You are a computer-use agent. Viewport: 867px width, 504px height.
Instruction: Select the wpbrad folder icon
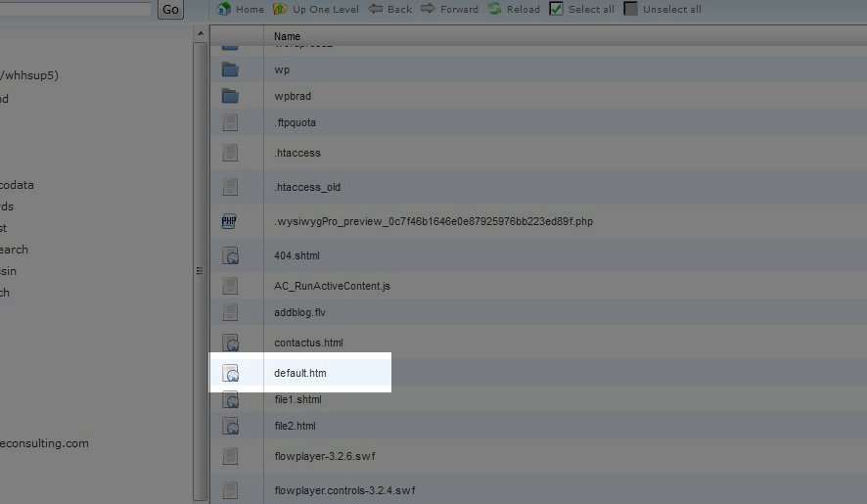pyautogui.click(x=230, y=96)
